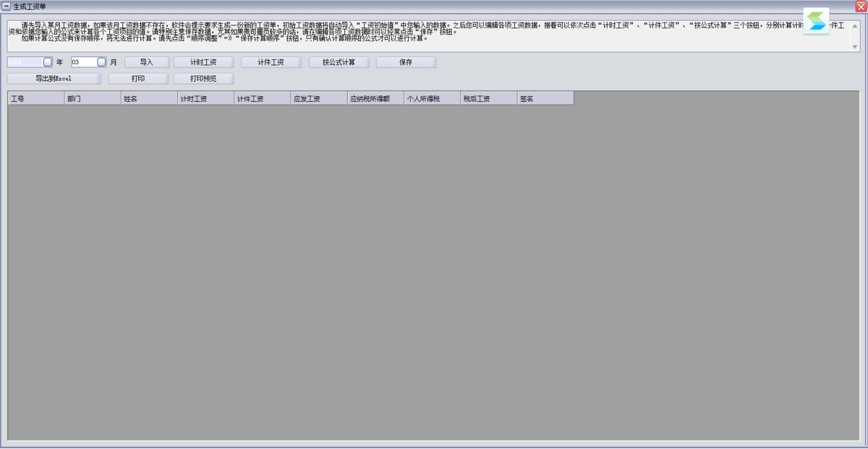
Task: Click inside the month input field showing 03
Action: pos(84,62)
